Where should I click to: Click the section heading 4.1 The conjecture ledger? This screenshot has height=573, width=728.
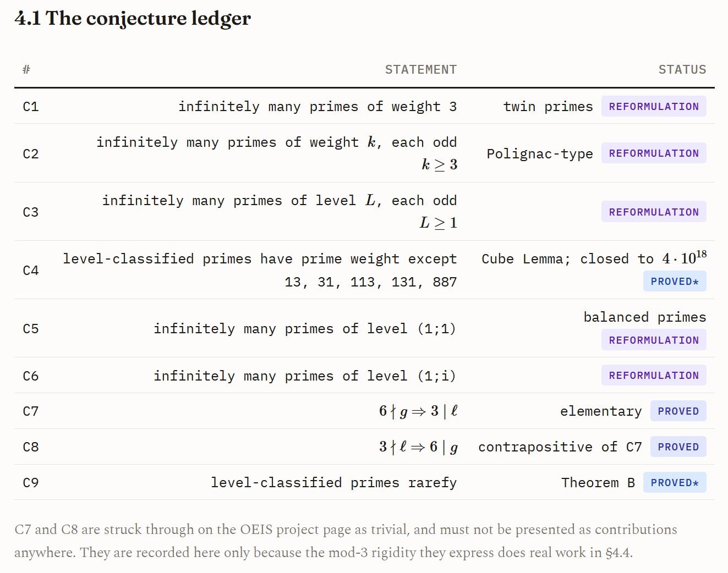(133, 19)
